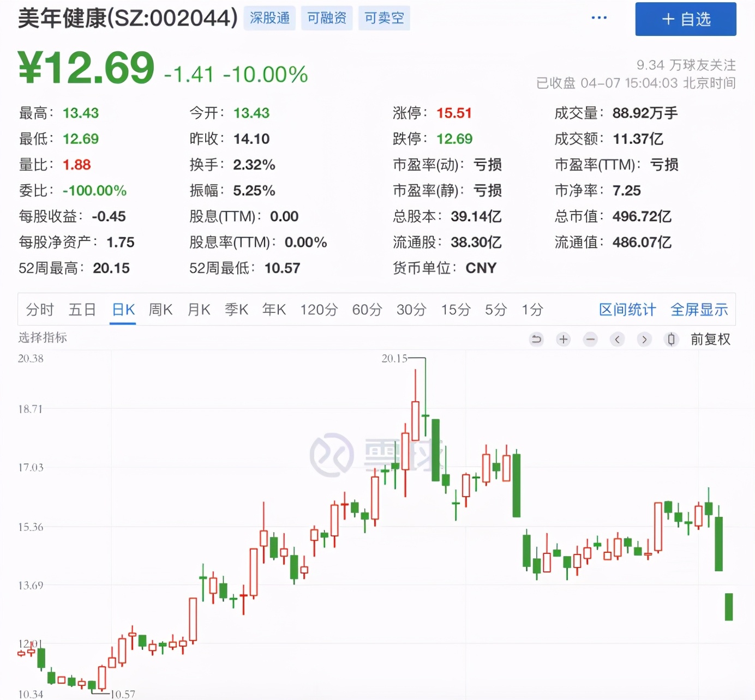Switch to the 1分 interval tab
The image size is (755, 700).
pos(532,310)
